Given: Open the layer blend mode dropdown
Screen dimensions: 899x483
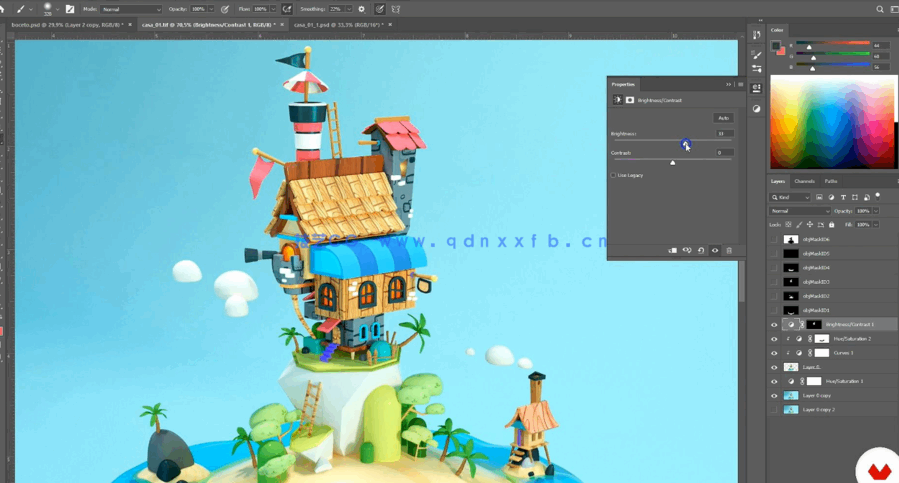Looking at the screenshot, I should point(799,211).
